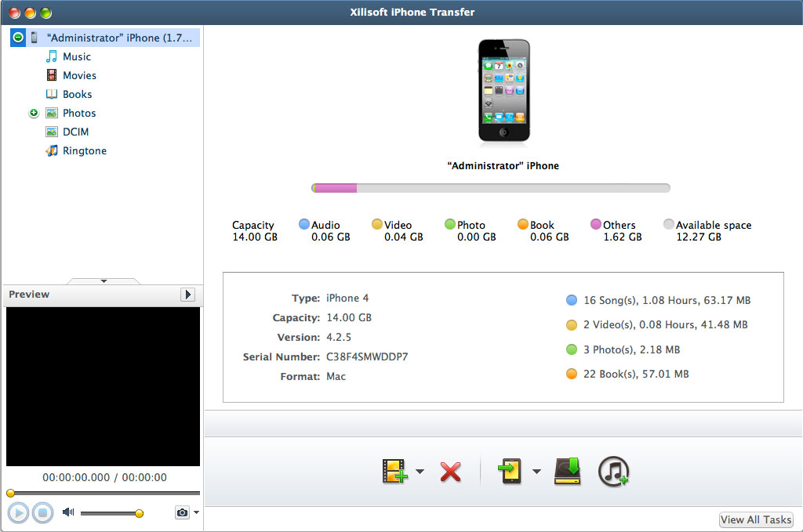Click the storage capacity usage bar
The width and height of the screenshot is (803, 532).
(x=491, y=188)
